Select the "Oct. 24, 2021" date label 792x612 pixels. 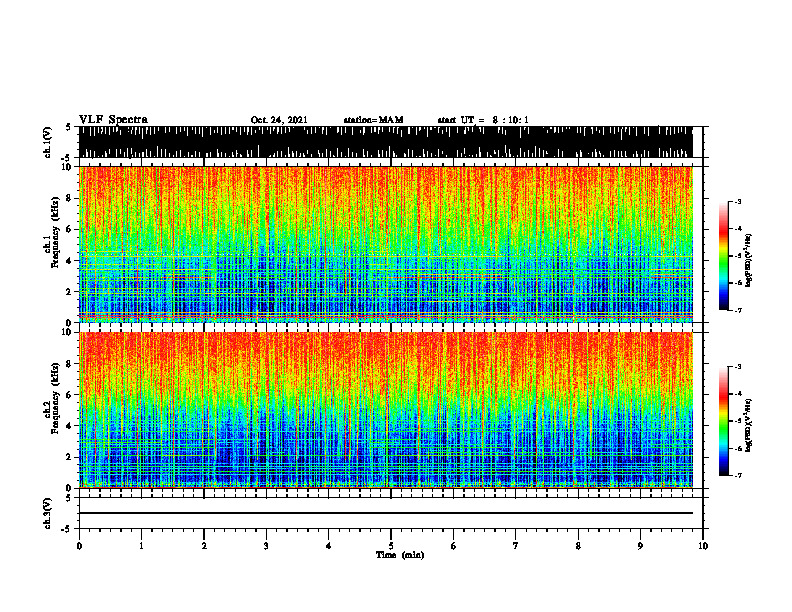[x=279, y=120]
